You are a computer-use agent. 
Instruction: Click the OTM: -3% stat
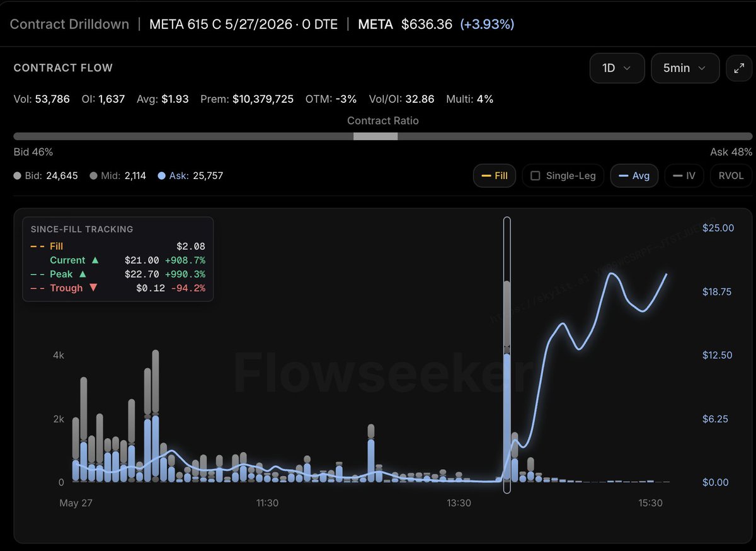[331, 99]
